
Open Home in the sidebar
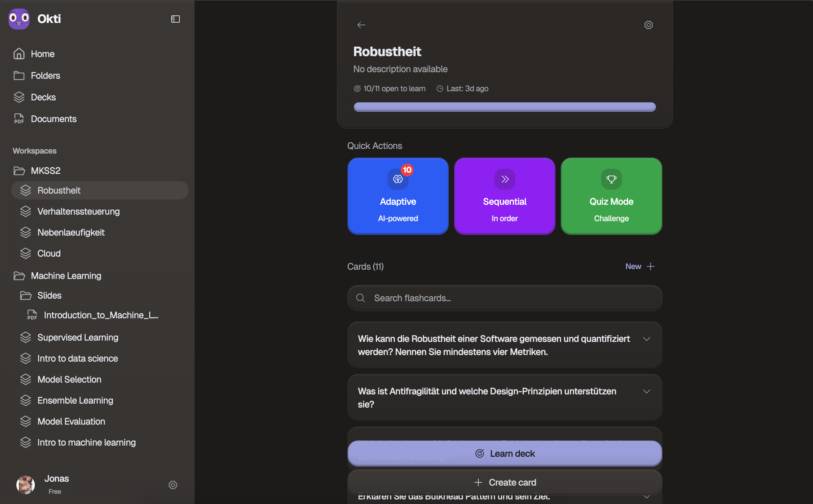coord(43,54)
